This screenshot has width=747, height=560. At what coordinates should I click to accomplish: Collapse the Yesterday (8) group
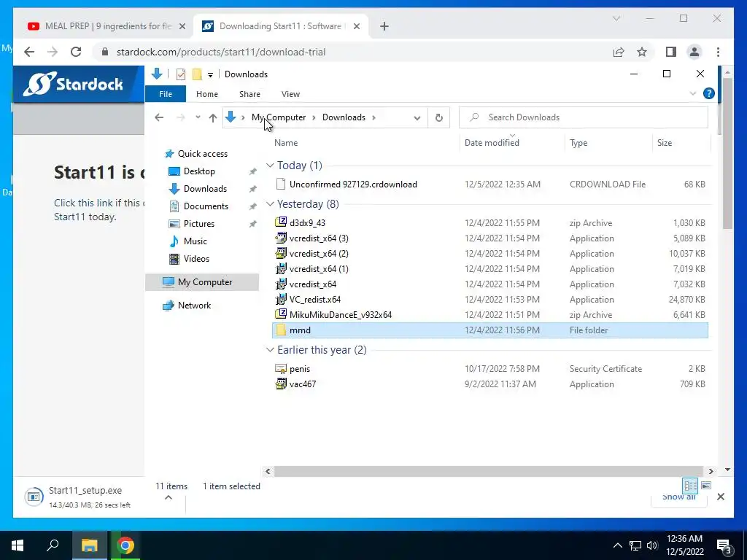click(x=270, y=204)
